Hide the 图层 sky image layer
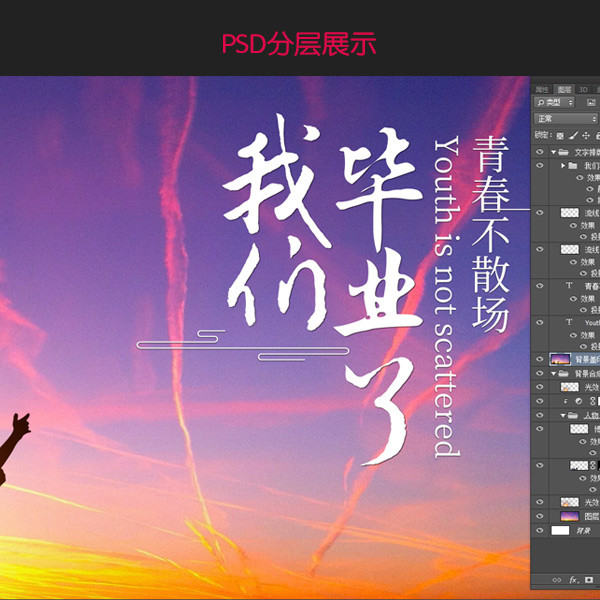 tap(540, 516)
